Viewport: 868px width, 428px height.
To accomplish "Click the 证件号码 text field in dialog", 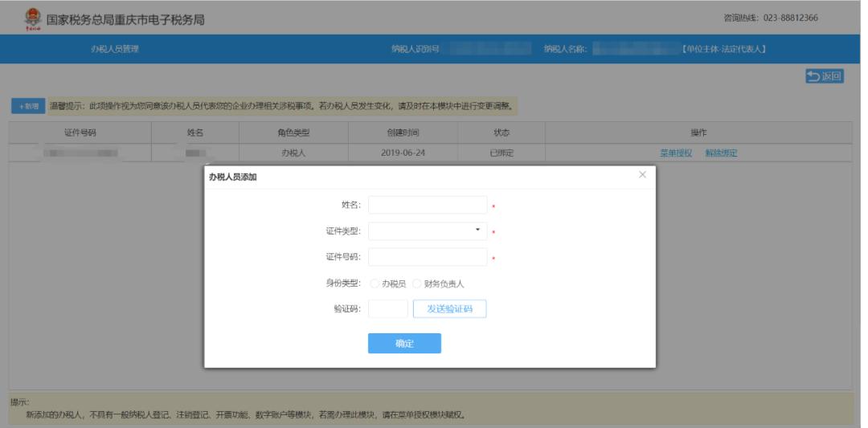I will (x=428, y=257).
